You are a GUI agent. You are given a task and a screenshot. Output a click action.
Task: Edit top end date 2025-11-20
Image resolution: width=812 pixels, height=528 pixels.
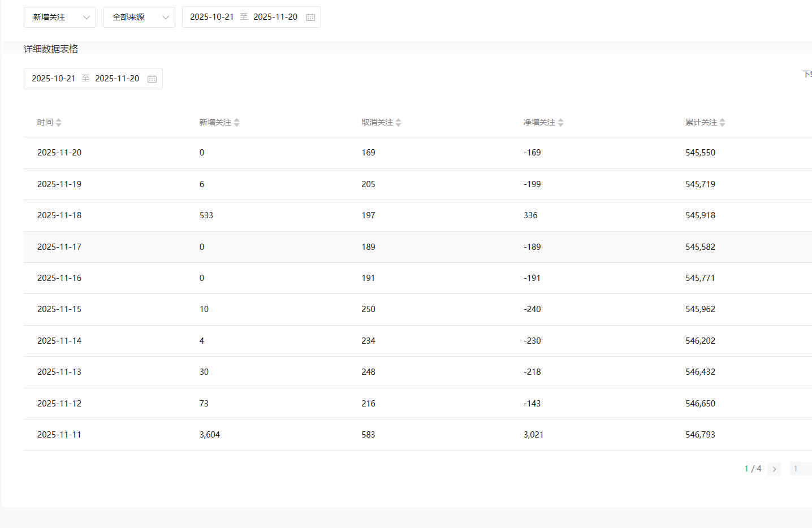point(275,17)
